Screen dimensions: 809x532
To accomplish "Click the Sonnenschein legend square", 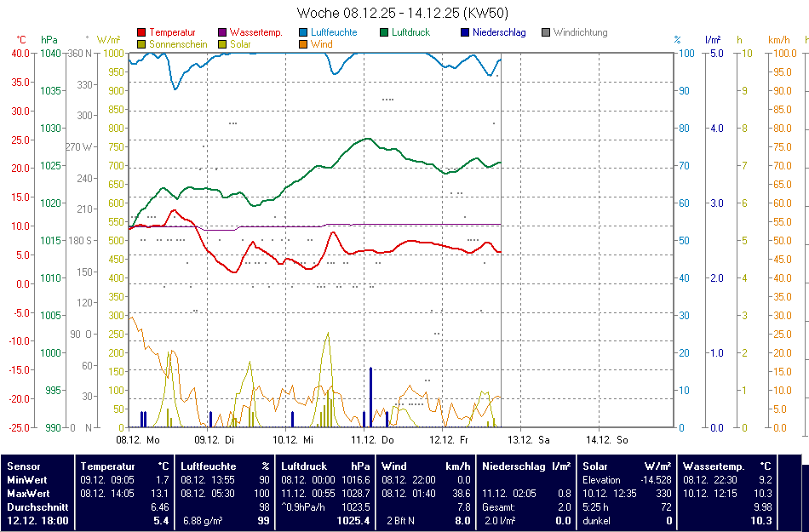I will (141, 44).
